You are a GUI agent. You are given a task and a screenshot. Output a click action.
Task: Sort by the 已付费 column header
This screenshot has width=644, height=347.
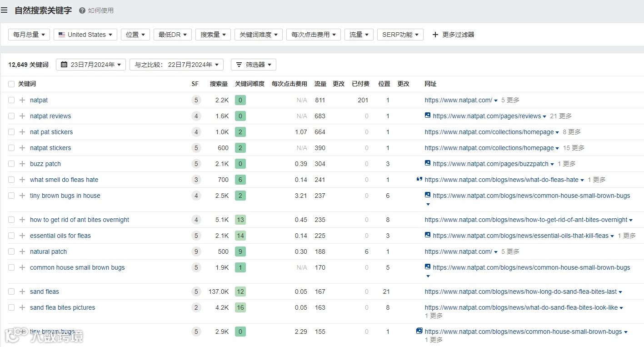360,84
